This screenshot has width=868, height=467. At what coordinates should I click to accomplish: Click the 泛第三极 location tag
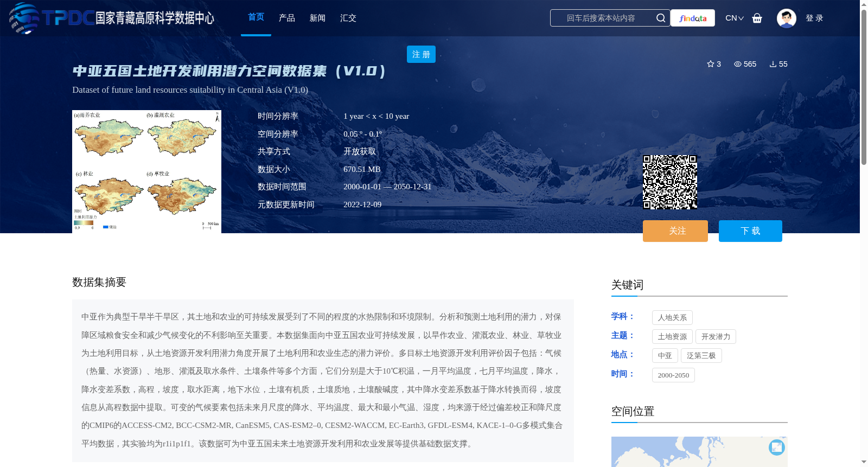click(701, 355)
